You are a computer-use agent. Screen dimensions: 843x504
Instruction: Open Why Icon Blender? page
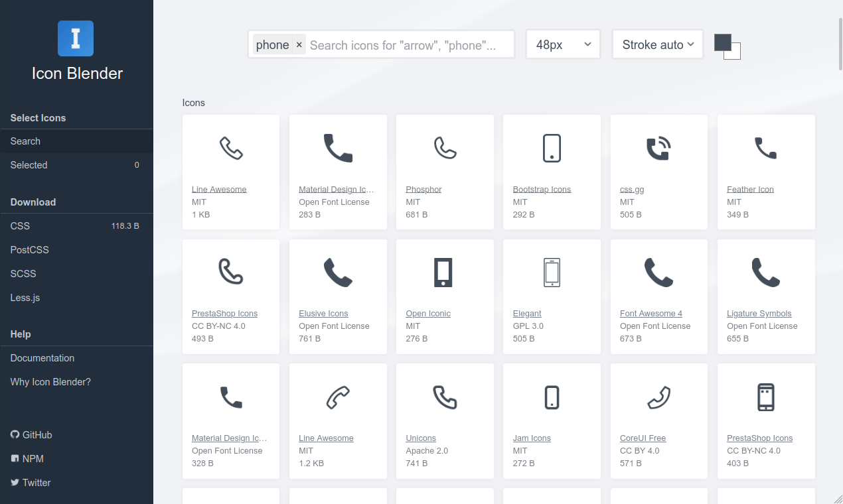76,382
